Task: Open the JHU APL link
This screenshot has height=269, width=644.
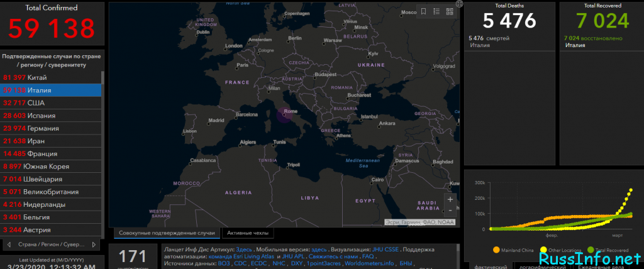Action: tap(293, 256)
